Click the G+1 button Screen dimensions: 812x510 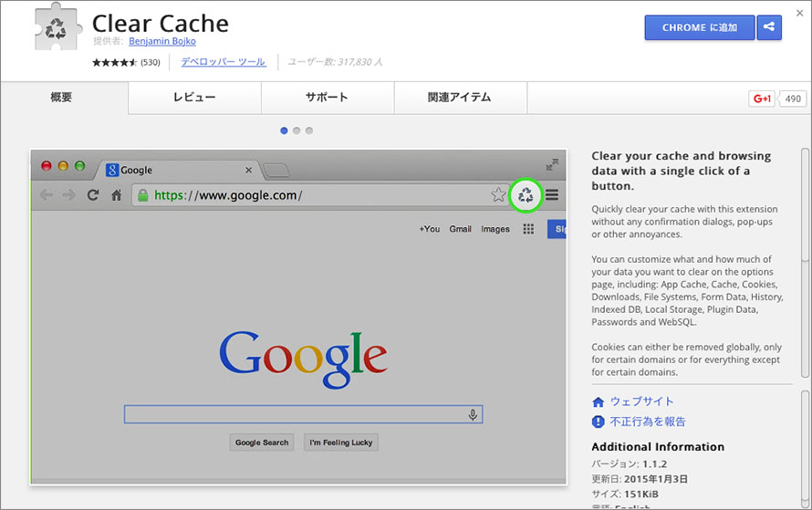pos(762,99)
